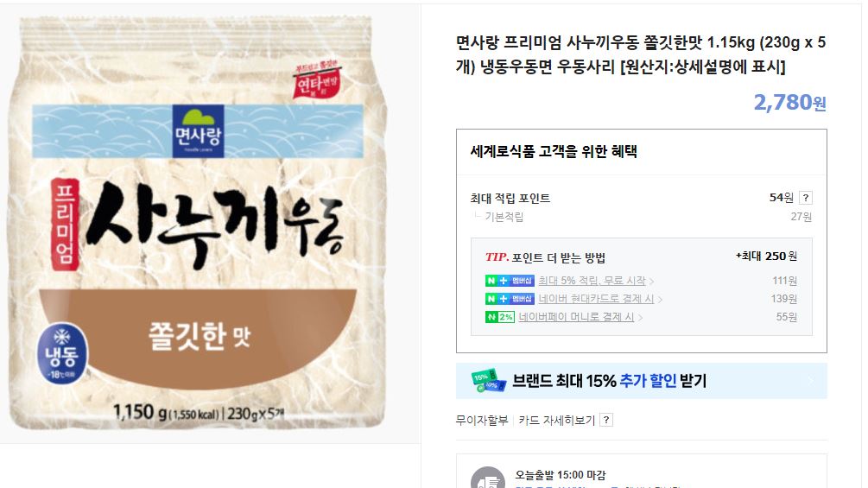The image size is (868, 488).
Task: Click the help icon next to 카드 자세히보기
Action: coord(606,420)
